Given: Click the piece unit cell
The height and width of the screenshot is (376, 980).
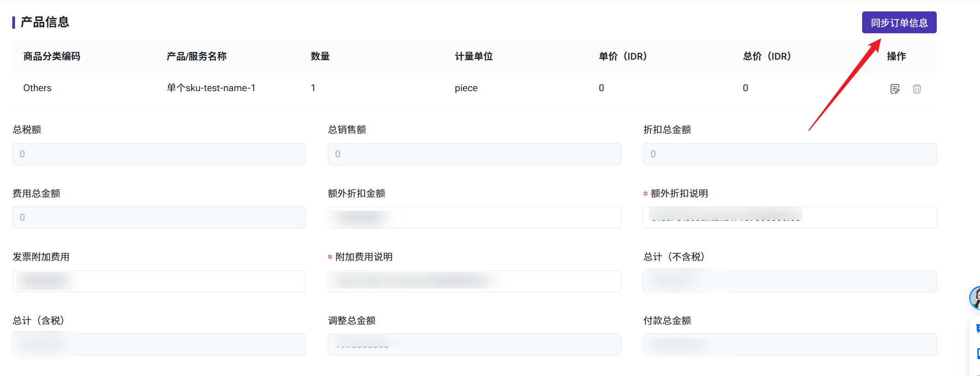Looking at the screenshot, I should pyautogui.click(x=466, y=88).
